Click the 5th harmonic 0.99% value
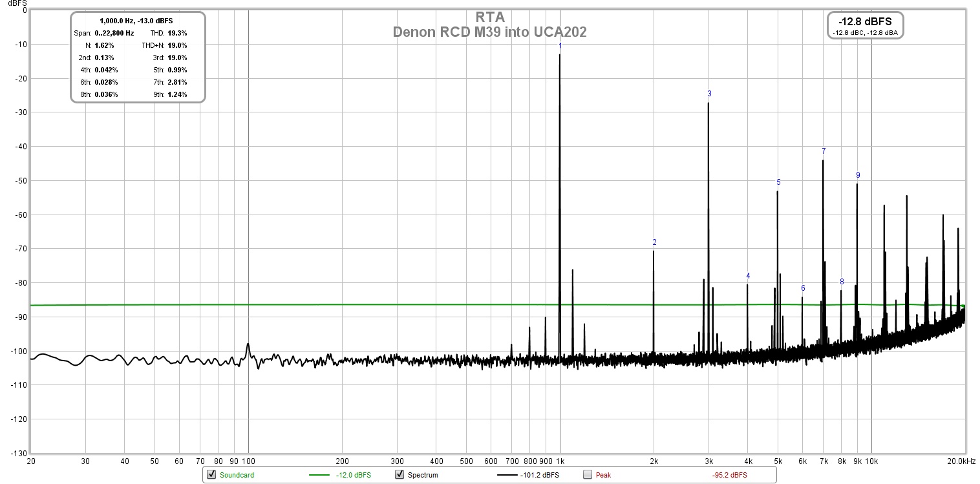Screen dimensions: 980x484 [177, 70]
